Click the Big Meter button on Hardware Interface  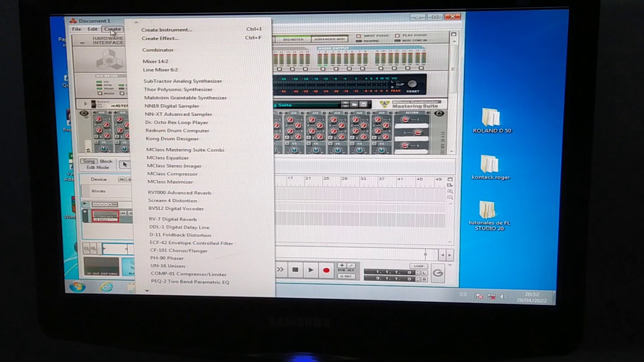[293, 39]
